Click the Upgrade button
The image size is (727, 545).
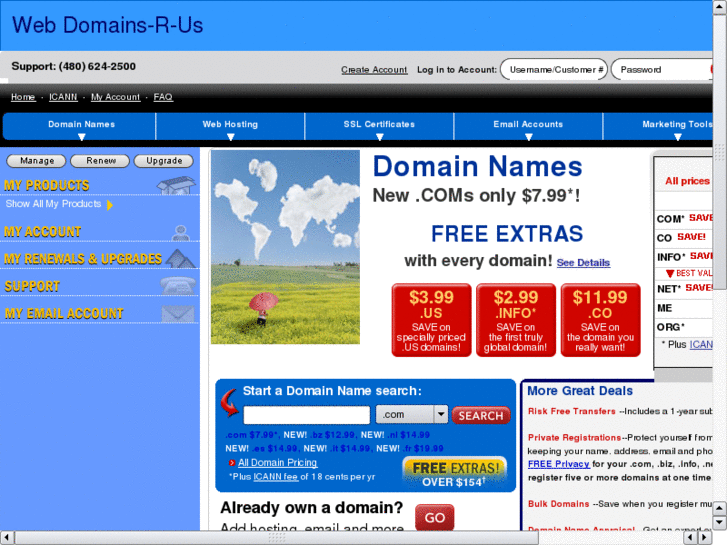tap(164, 161)
